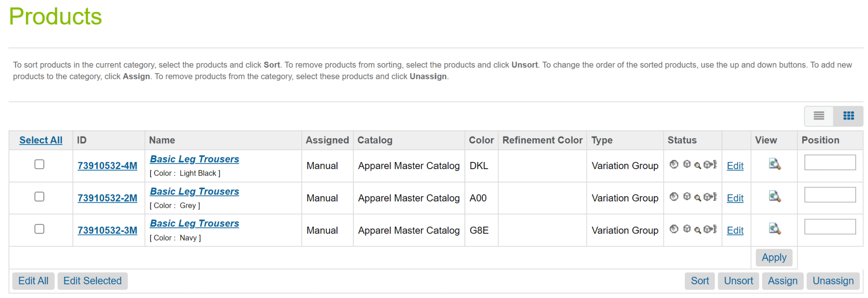Switch to list view icon
Screen dimensions: 868x298
pos(819,116)
